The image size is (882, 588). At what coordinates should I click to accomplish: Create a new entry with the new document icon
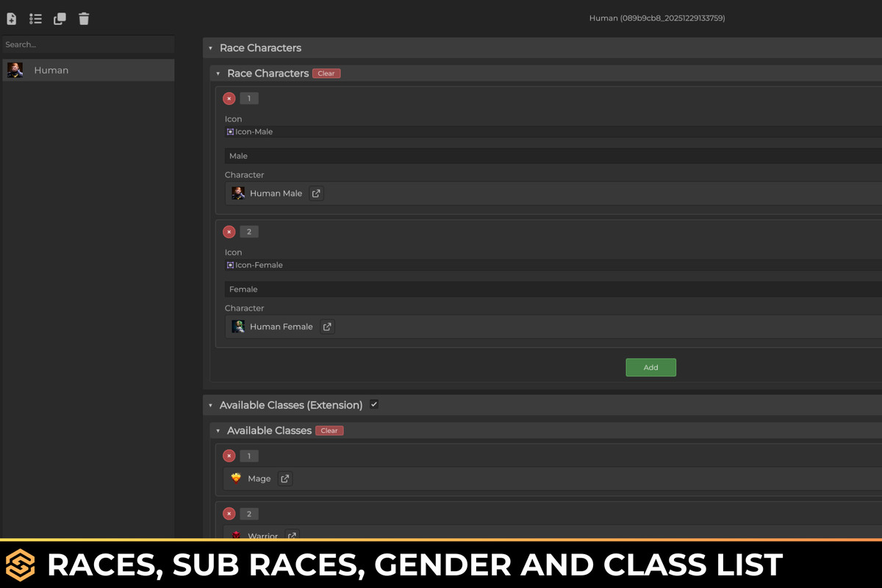tap(11, 18)
